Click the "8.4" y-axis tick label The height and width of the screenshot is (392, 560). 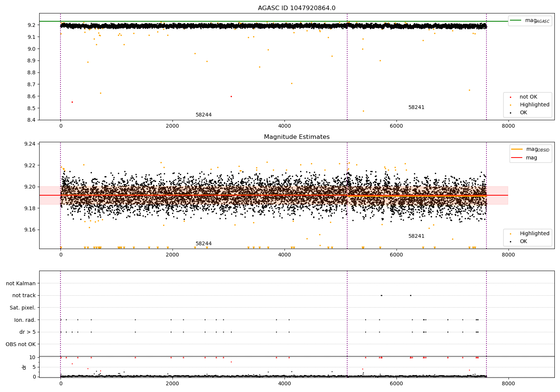pos(31,120)
